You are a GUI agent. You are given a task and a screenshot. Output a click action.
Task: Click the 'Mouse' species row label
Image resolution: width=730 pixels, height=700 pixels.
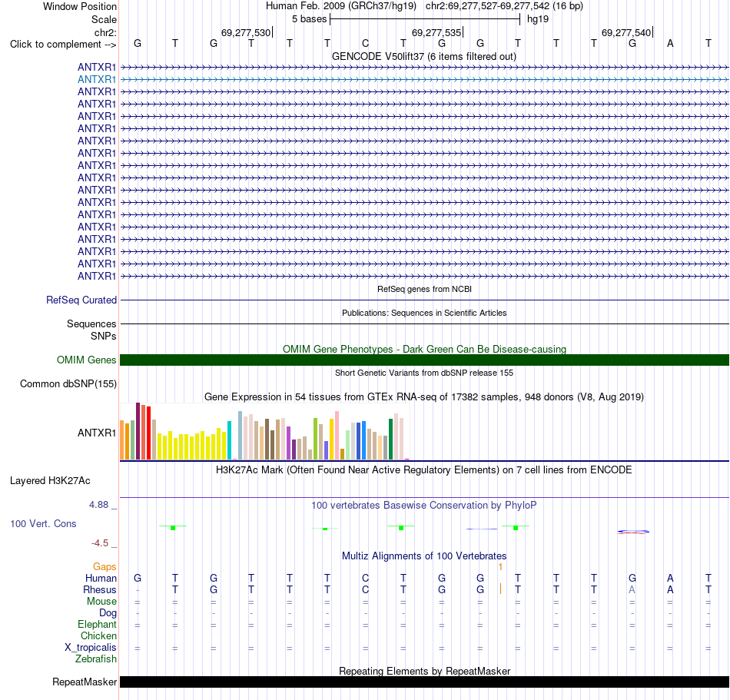[101, 602]
